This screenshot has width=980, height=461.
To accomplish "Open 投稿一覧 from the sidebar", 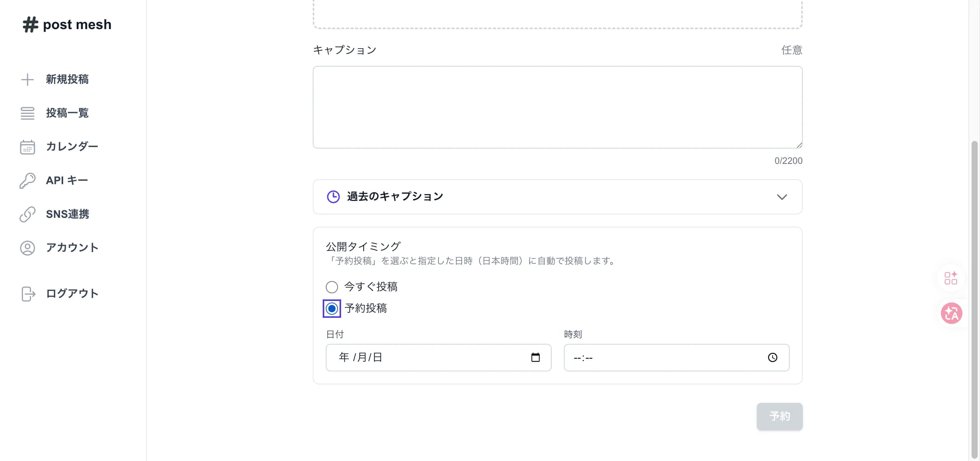I will point(67,113).
